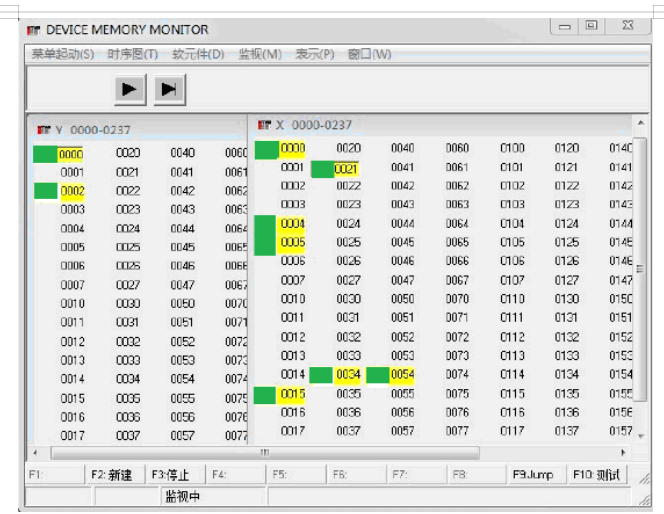This screenshot has width=664, height=514.
Task: Toggle green indicator of Y device 0002
Action: [45, 191]
